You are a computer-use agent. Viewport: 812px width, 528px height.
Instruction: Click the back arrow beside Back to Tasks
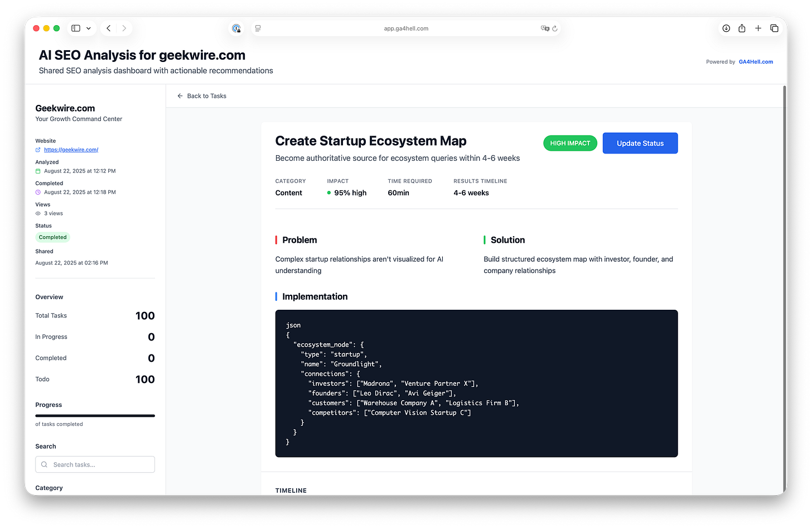[180, 96]
